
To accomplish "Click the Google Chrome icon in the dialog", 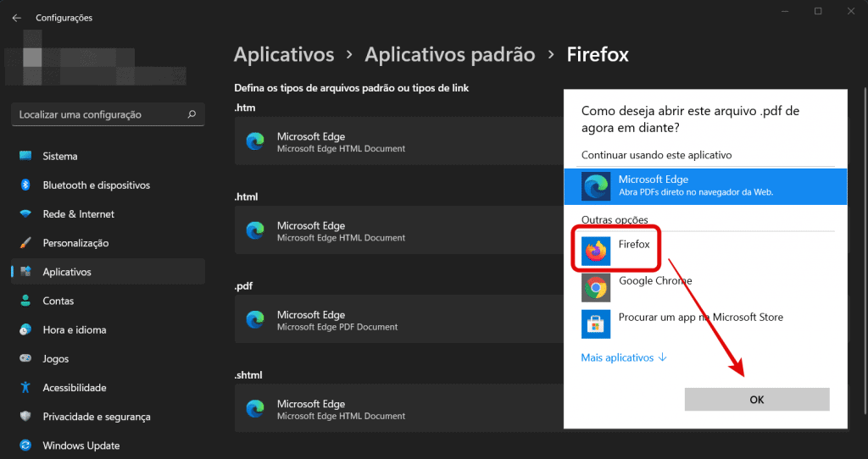I will (x=596, y=288).
